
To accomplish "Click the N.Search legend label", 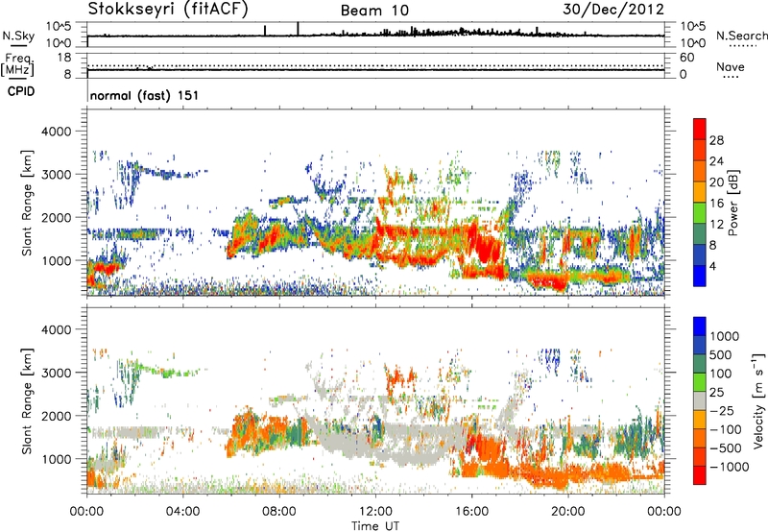I will [741, 36].
